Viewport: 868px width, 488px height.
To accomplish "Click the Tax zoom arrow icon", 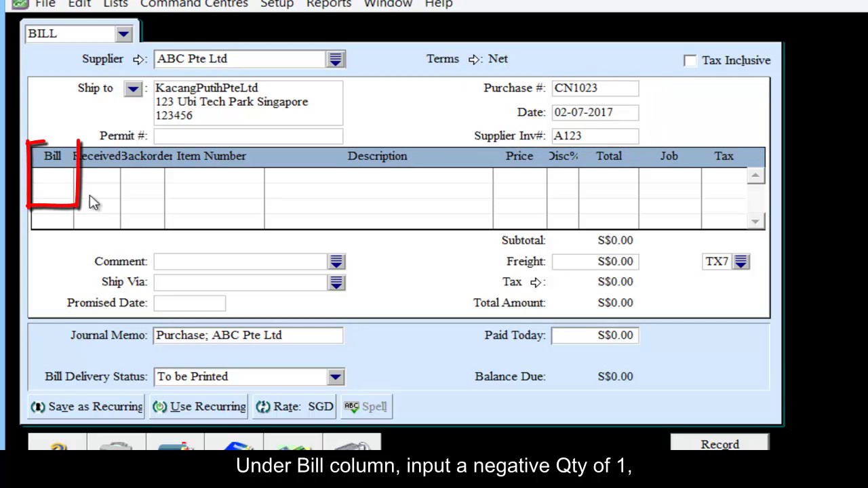I will pos(536,282).
